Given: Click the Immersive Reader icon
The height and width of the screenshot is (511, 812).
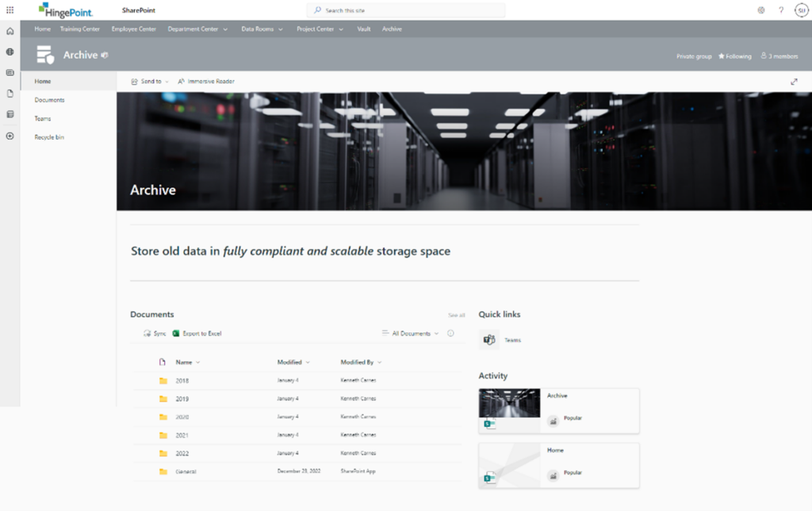Looking at the screenshot, I should coord(182,81).
